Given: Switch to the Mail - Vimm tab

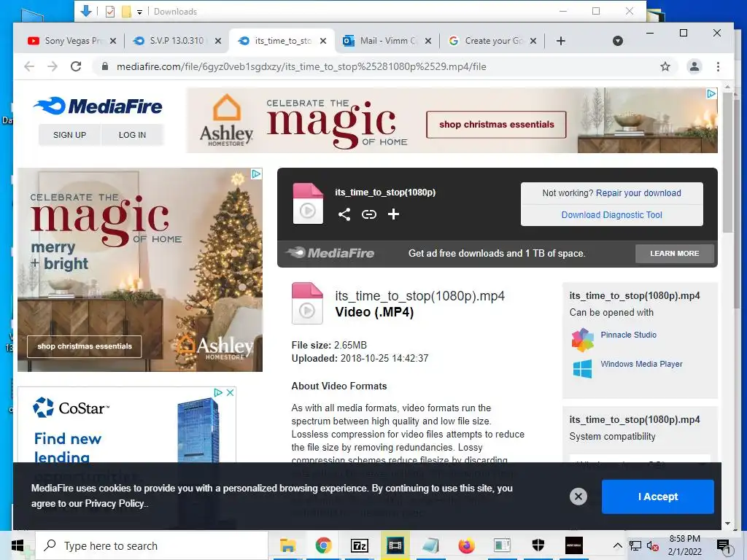Looking at the screenshot, I should pos(388,41).
